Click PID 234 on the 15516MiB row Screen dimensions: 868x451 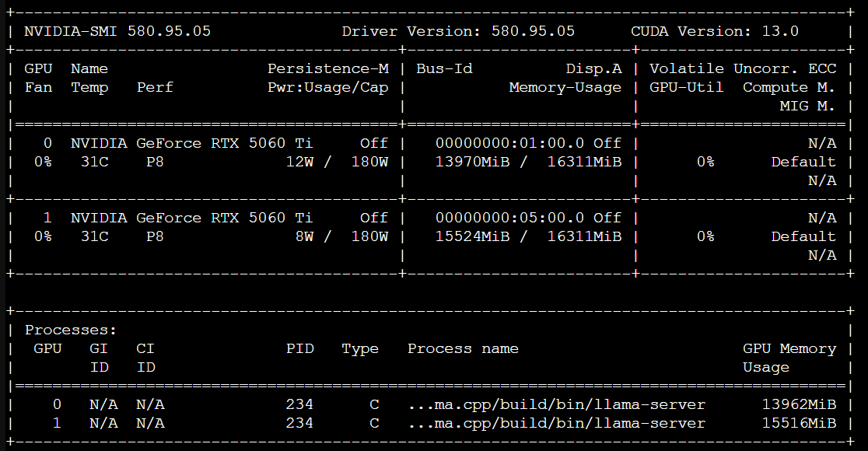point(299,423)
